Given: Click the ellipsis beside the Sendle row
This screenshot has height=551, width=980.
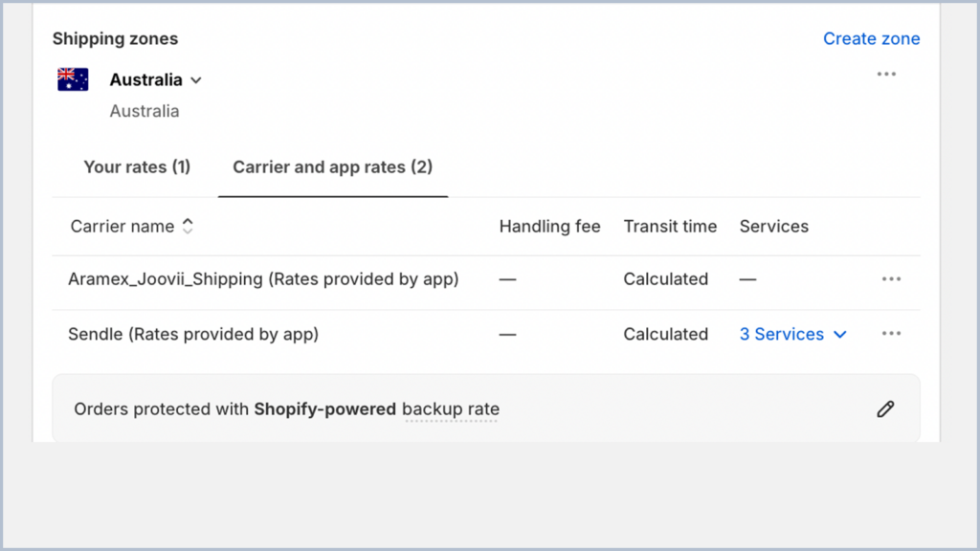Looking at the screenshot, I should point(891,333).
